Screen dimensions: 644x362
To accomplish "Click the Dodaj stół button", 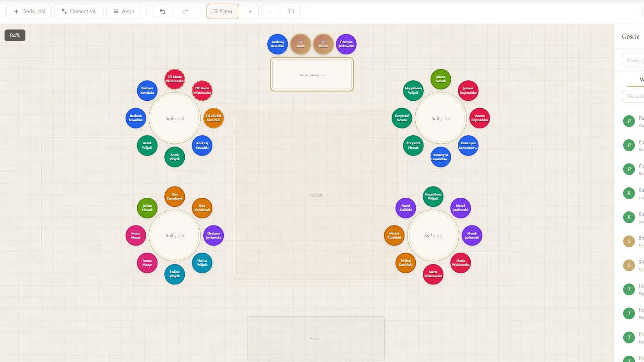I will click(29, 11).
